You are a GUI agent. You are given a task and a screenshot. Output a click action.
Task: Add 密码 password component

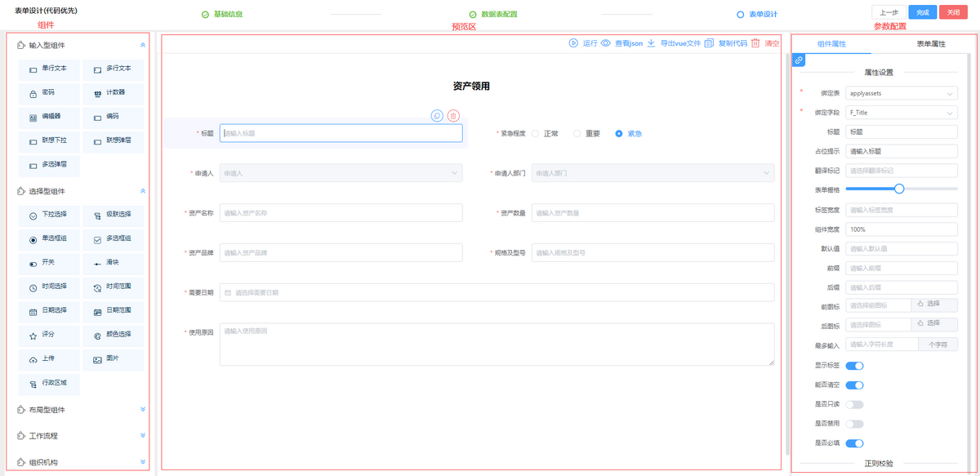(x=48, y=93)
